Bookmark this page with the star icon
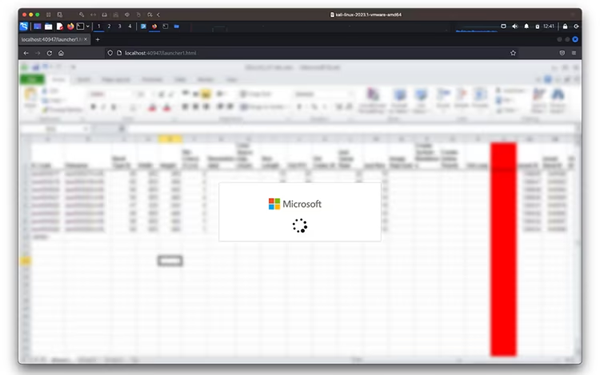Image resolution: width=600 pixels, height=375 pixels. point(513,53)
